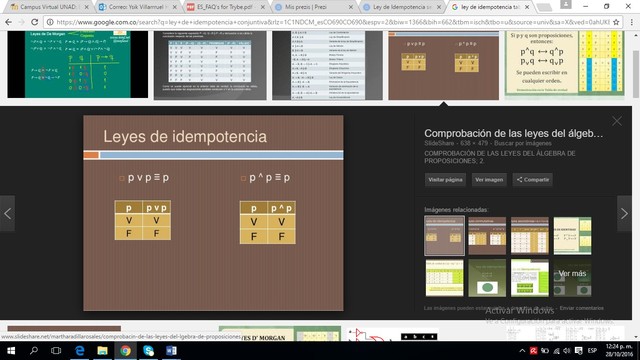Open the logic circuit diagram thumbnail below
The width and height of the screenshot is (640, 360).
click(x=393, y=335)
